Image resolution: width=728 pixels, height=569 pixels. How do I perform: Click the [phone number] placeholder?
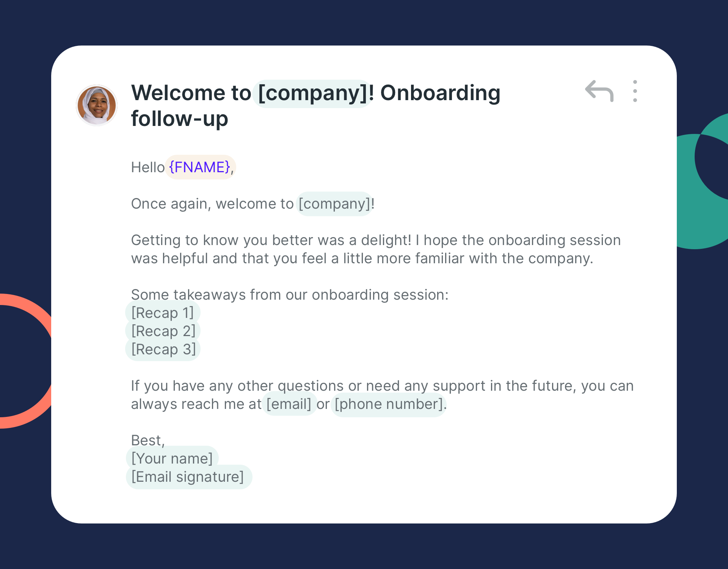(x=388, y=404)
